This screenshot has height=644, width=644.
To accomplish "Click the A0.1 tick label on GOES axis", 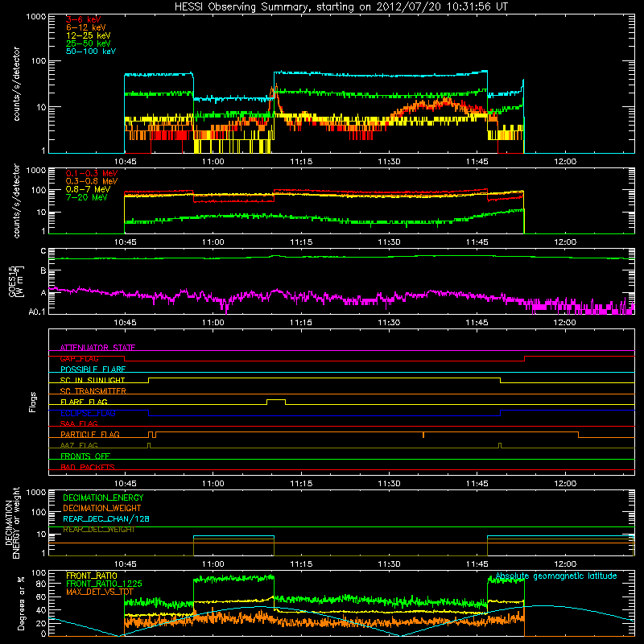I will pyautogui.click(x=37, y=312).
